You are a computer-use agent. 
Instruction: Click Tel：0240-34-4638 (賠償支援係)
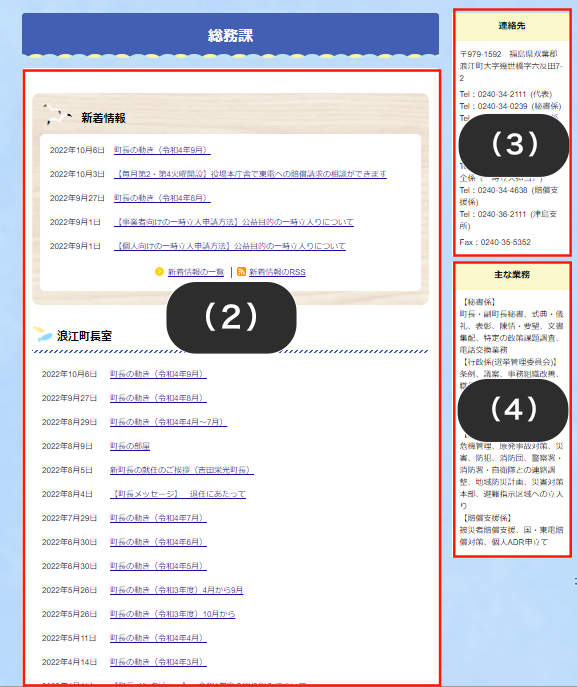pyautogui.click(x=509, y=196)
